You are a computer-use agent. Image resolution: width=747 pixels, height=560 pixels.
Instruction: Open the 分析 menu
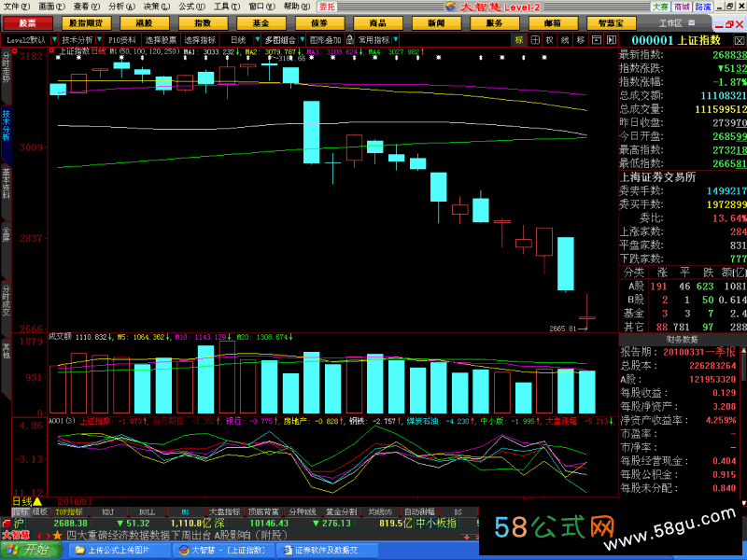(x=121, y=7)
